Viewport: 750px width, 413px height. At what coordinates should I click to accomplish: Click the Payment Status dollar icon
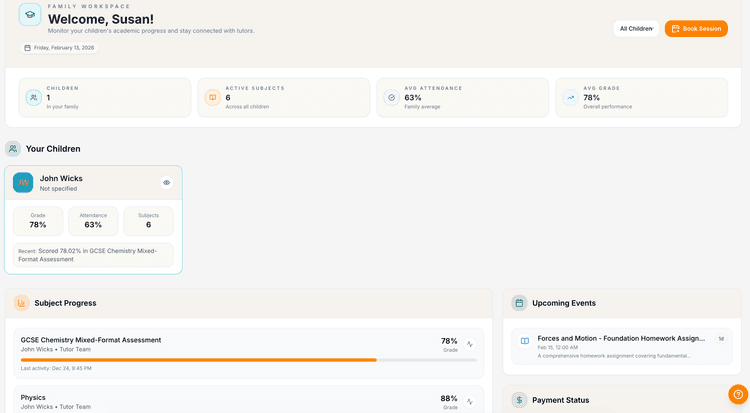519,400
